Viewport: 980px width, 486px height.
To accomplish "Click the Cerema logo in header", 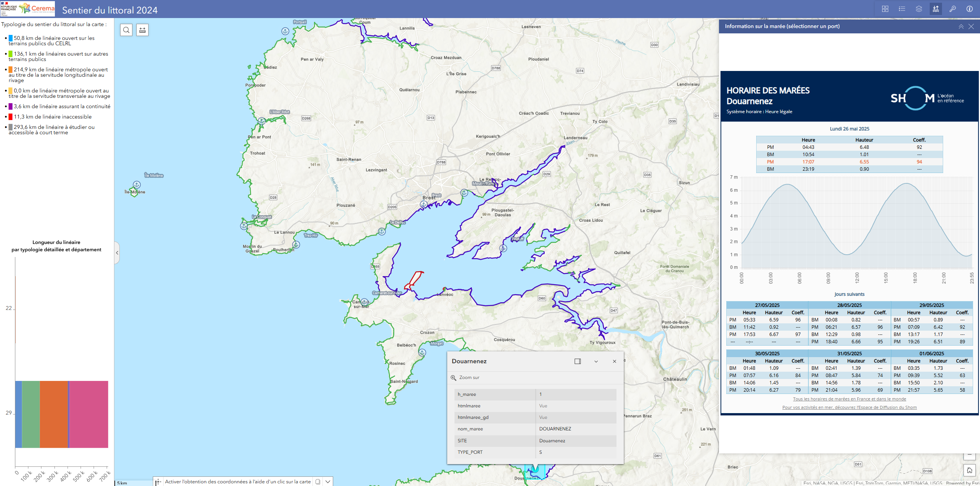I will coord(37,8).
